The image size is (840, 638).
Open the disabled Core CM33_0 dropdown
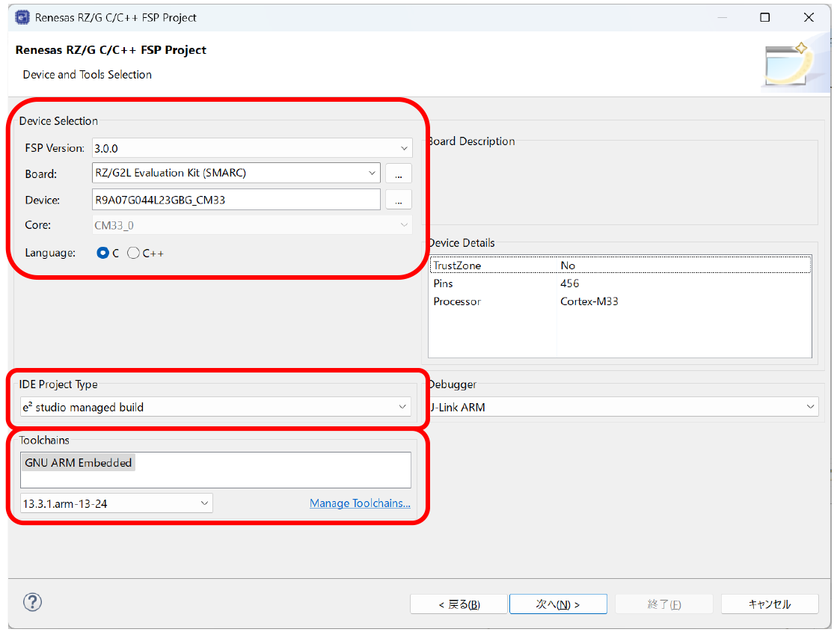(252, 225)
